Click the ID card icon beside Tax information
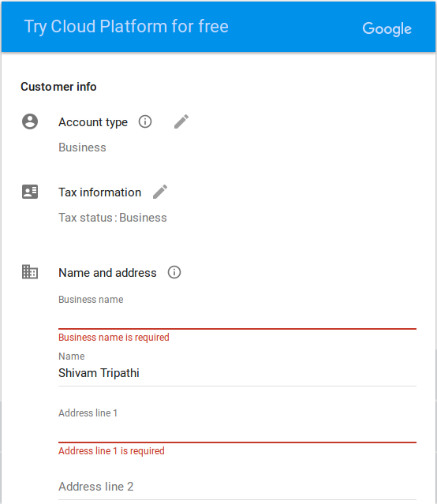 [30, 192]
